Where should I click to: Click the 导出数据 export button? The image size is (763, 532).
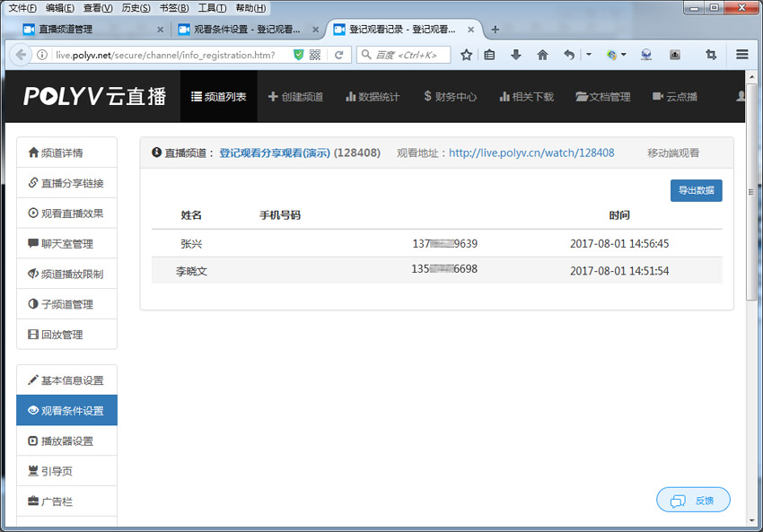(696, 190)
